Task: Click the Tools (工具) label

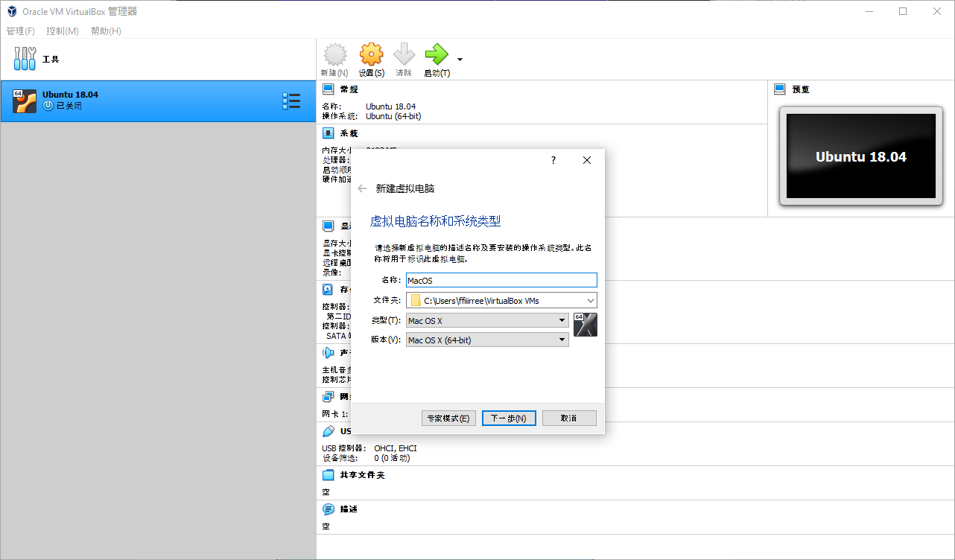Action: 51,59
